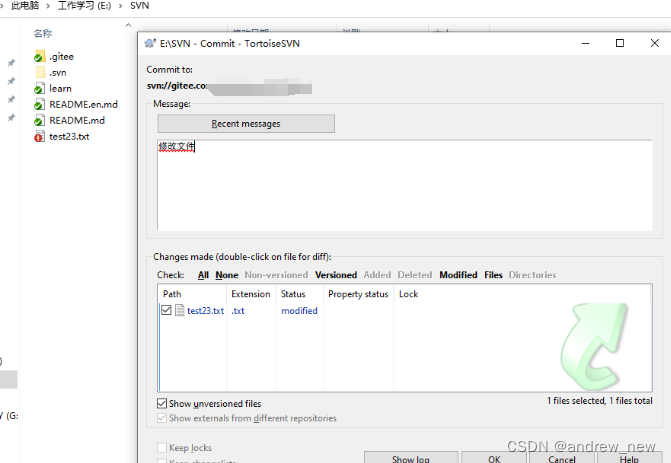Click the learn file icon in Explorer
The image size is (671, 463).
[x=39, y=89]
